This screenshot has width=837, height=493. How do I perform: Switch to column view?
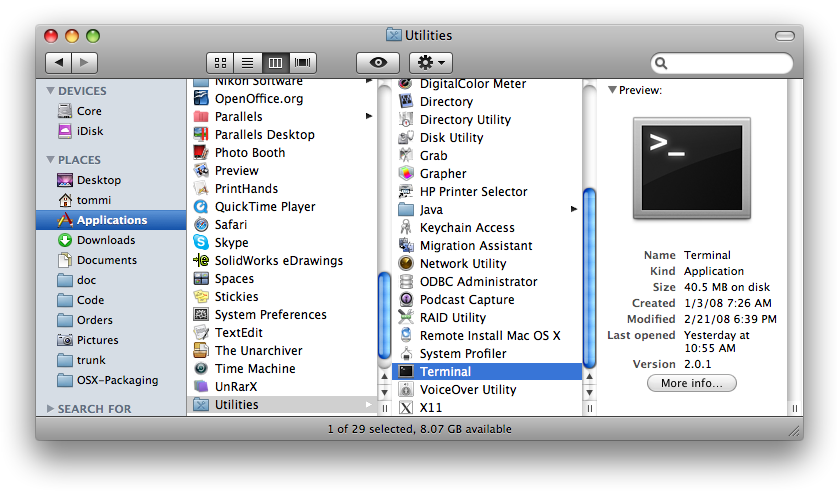pos(275,63)
